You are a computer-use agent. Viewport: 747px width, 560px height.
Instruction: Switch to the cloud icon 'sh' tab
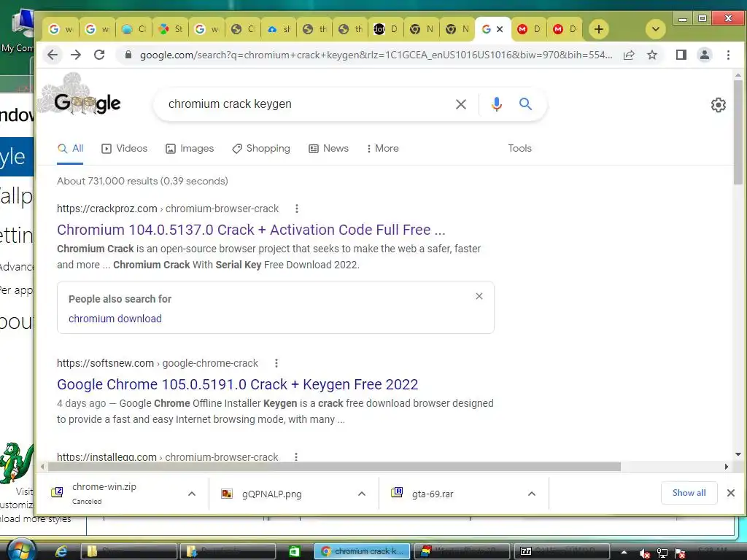point(278,29)
